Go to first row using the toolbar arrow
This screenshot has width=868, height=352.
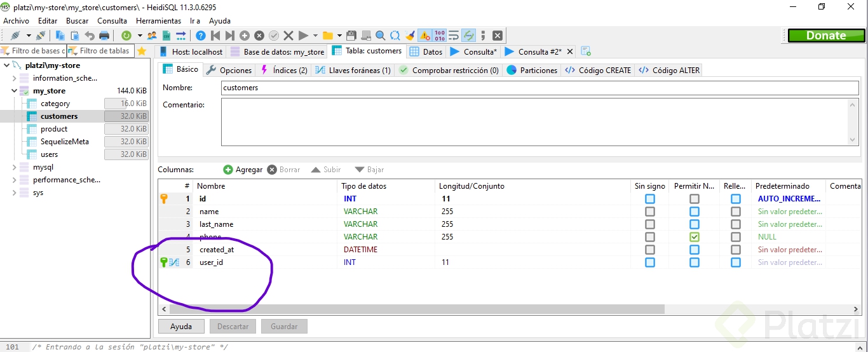(215, 36)
